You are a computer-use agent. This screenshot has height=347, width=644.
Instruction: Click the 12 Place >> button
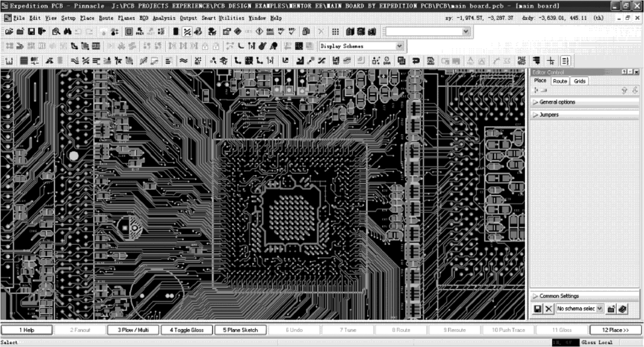615,330
